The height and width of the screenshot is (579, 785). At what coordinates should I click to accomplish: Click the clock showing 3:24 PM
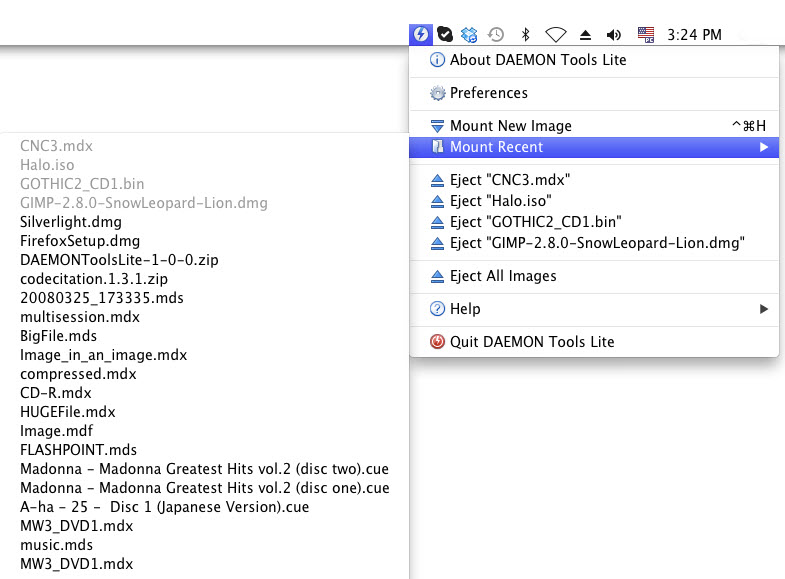(694, 35)
